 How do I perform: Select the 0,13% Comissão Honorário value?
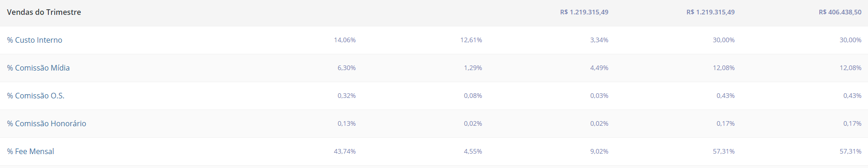click(346, 123)
